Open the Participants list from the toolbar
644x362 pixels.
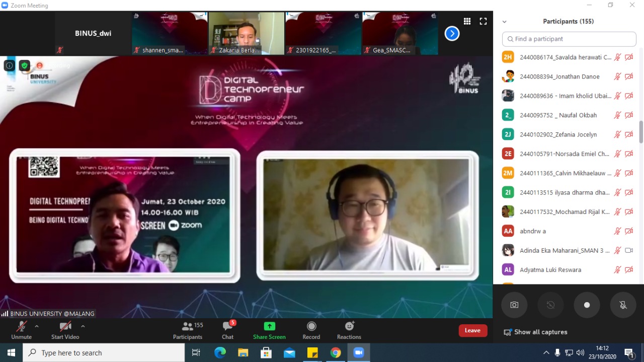(x=188, y=330)
